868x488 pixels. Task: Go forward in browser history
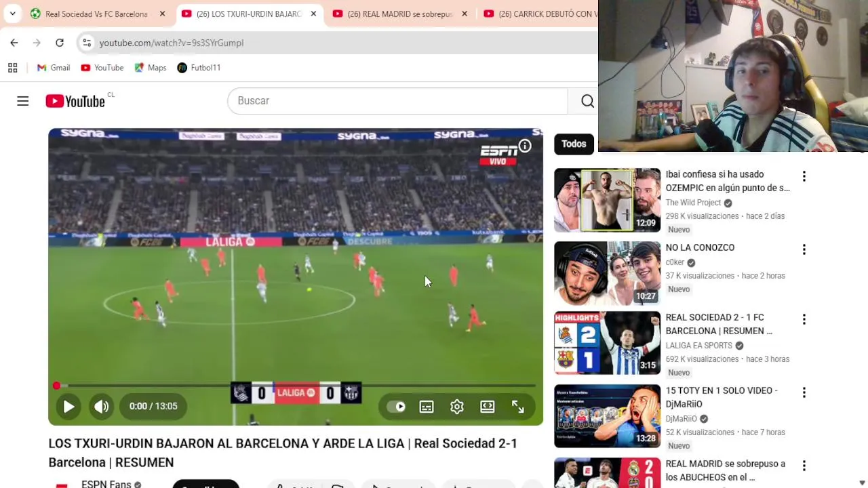tap(37, 43)
